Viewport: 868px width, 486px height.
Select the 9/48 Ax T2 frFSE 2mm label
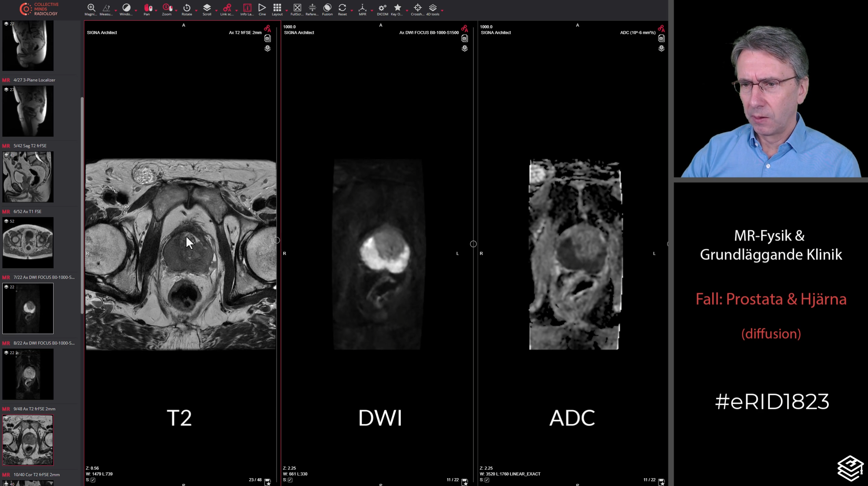(x=34, y=409)
